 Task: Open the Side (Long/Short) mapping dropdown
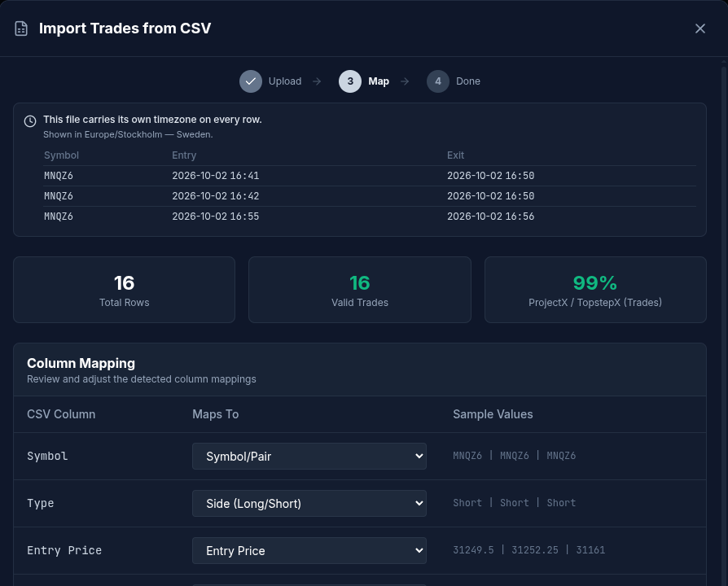pos(309,504)
